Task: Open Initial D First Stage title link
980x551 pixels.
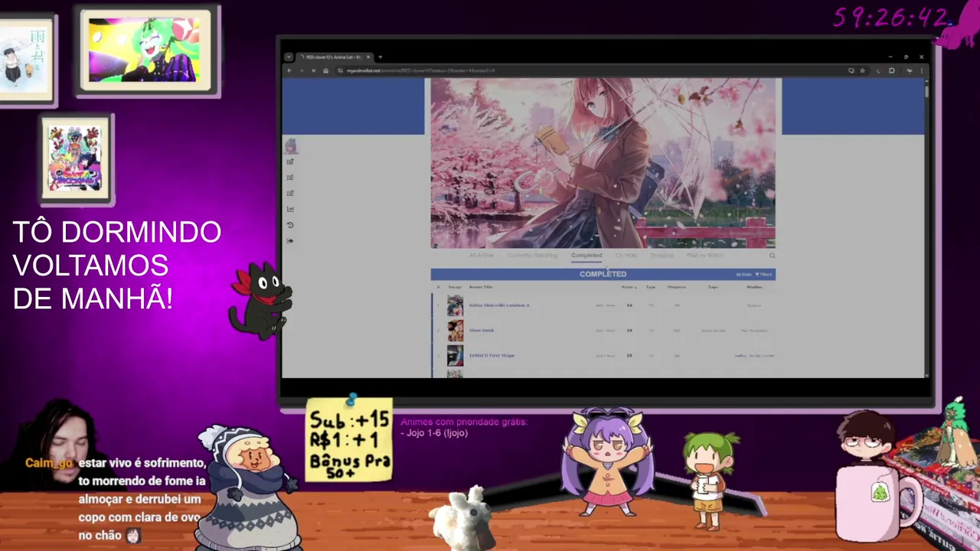Action: click(x=492, y=355)
